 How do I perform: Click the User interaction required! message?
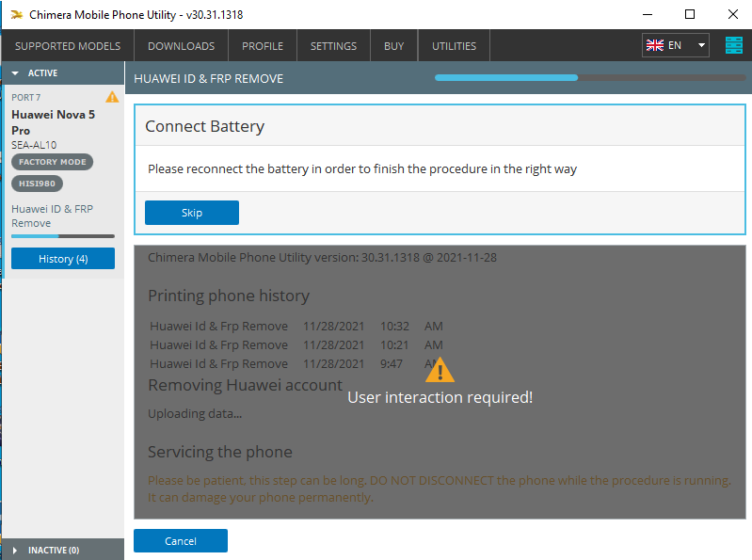click(440, 397)
